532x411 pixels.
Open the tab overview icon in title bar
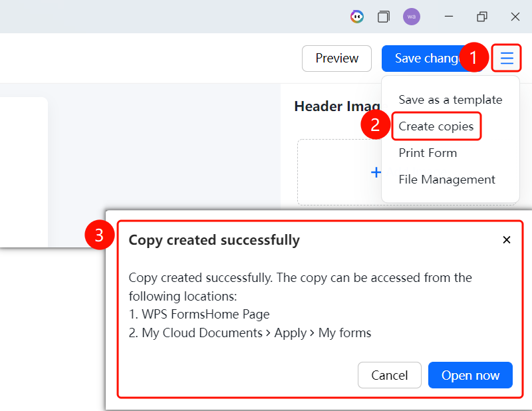(384, 16)
